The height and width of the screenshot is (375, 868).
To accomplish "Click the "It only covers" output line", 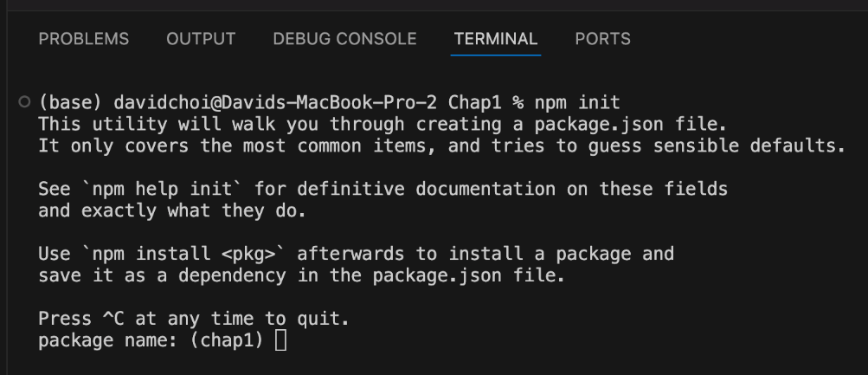I will tap(440, 145).
